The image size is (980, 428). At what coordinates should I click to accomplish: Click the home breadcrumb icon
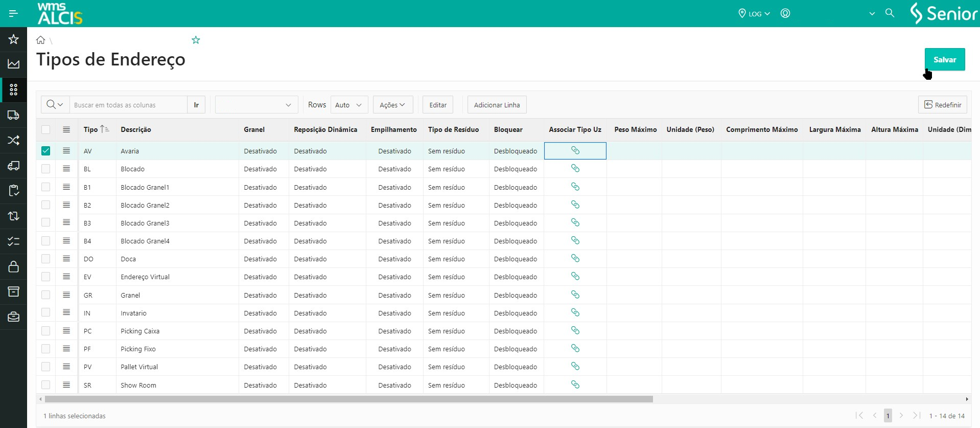coord(41,40)
